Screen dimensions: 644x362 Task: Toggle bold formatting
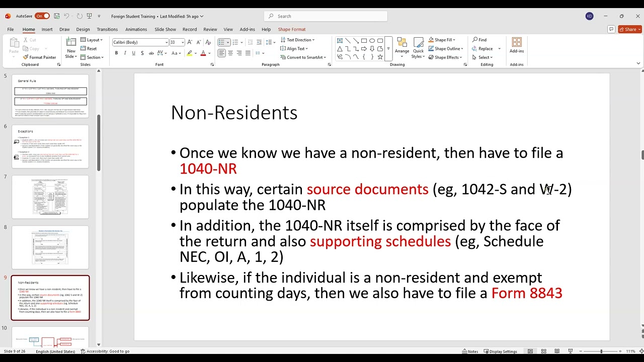tap(116, 53)
